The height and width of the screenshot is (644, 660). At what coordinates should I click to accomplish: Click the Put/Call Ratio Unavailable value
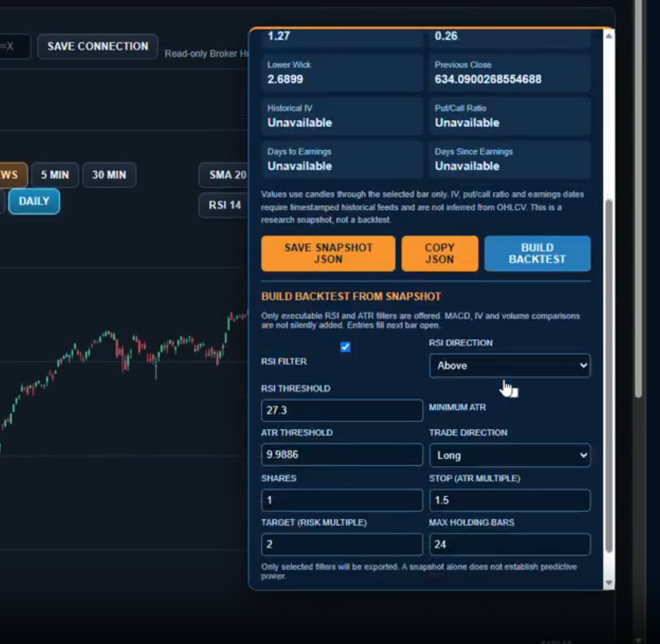tap(467, 123)
